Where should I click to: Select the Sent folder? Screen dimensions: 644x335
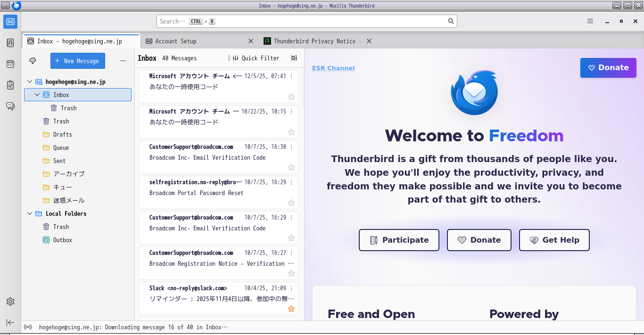[x=78, y=161]
